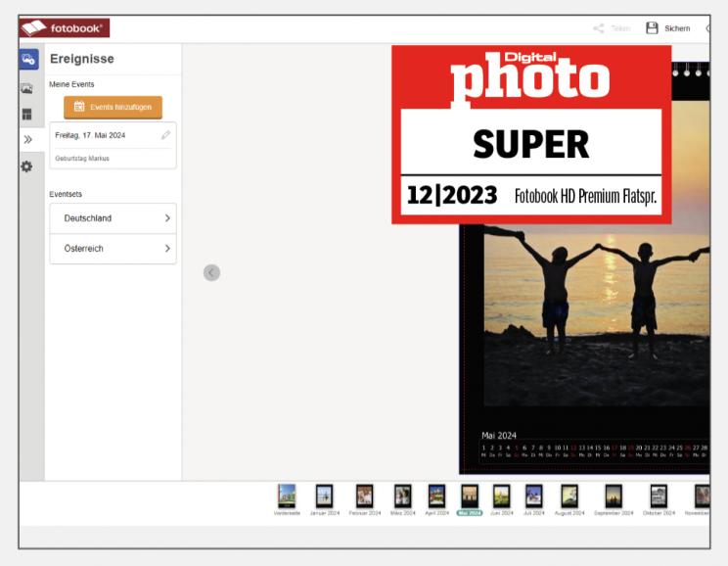This screenshot has width=728, height=566.
Task: Select the Oktober 2024 thumbnail
Action: click(x=659, y=496)
